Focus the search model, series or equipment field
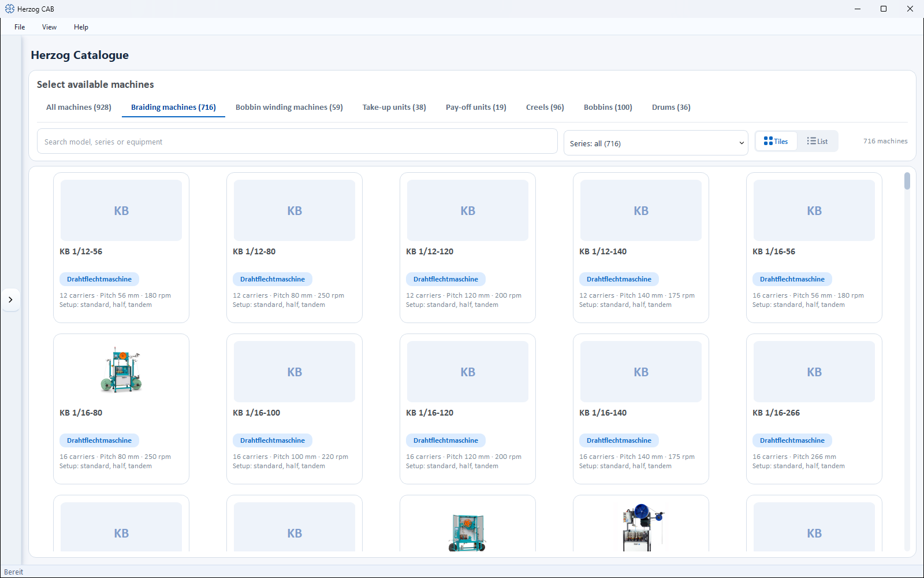 coord(297,142)
